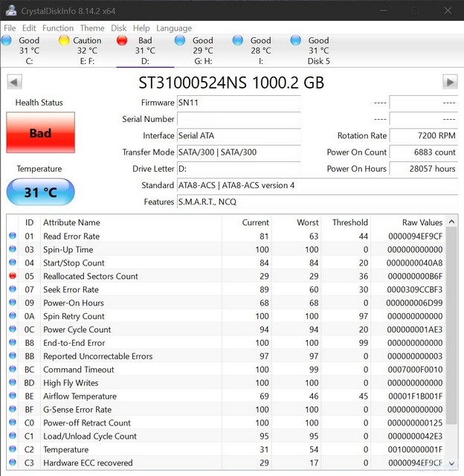This screenshot has height=476, width=464.
Task: Go to next disk with right arrow
Action: [x=449, y=82]
